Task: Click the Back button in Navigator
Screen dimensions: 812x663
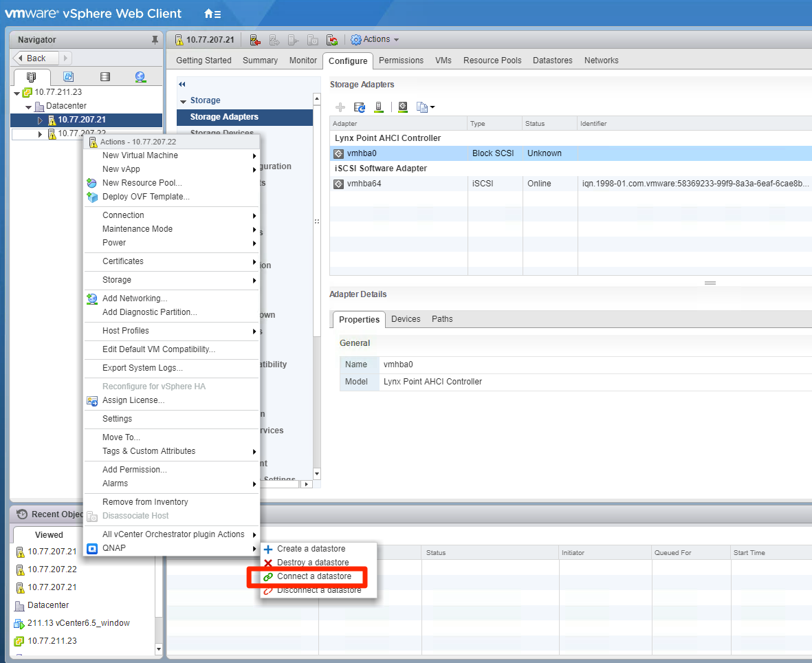Action: [x=33, y=58]
